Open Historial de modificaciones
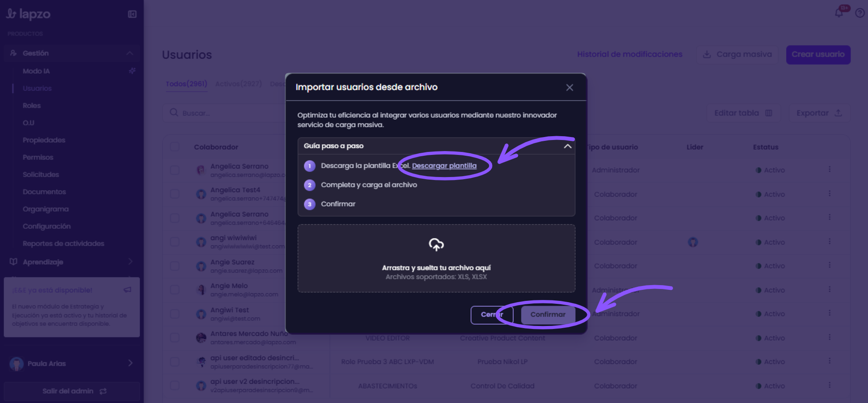The height and width of the screenshot is (403, 868). (630, 54)
